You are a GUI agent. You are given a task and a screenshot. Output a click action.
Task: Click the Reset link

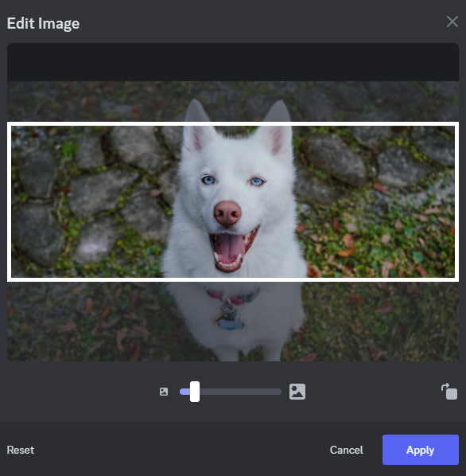click(x=21, y=450)
